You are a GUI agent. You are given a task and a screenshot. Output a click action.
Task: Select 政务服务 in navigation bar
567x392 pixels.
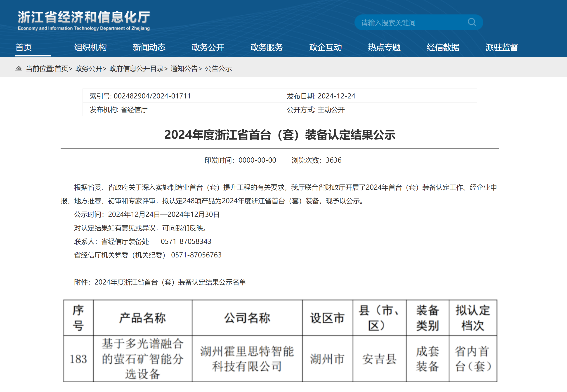tap(267, 47)
